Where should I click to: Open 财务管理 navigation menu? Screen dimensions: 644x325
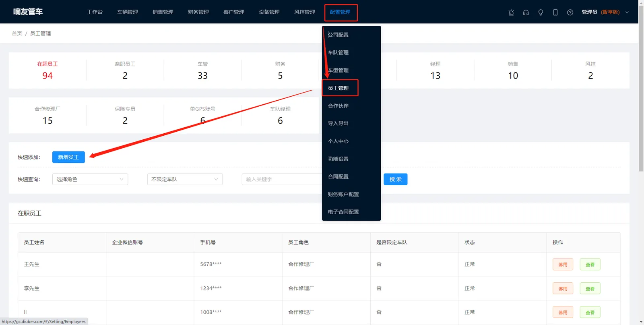198,12
